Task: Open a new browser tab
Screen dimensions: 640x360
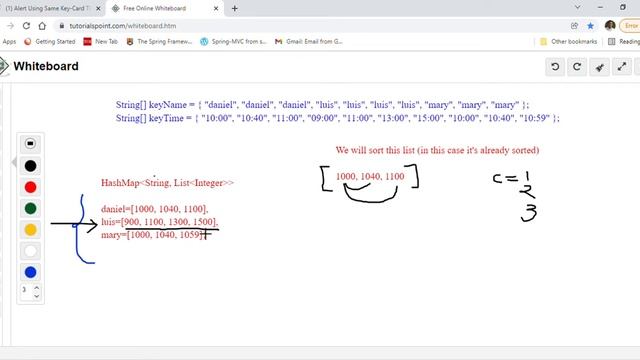Action: 234,8
